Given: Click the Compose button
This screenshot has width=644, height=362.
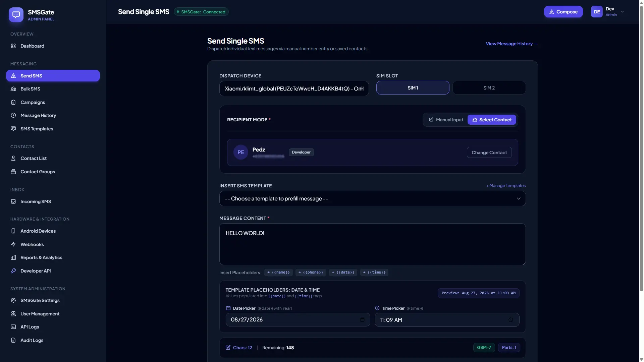Looking at the screenshot, I should pos(563,12).
